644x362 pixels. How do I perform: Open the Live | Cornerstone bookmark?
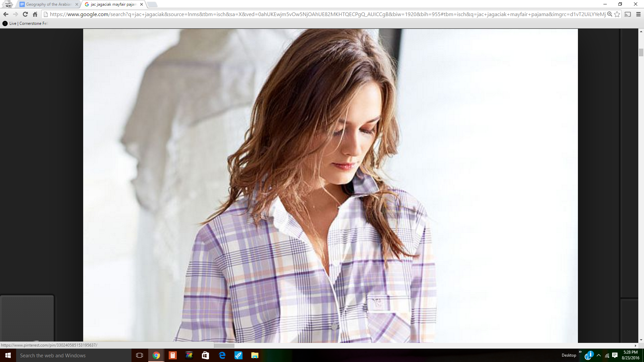pyautogui.click(x=25, y=23)
